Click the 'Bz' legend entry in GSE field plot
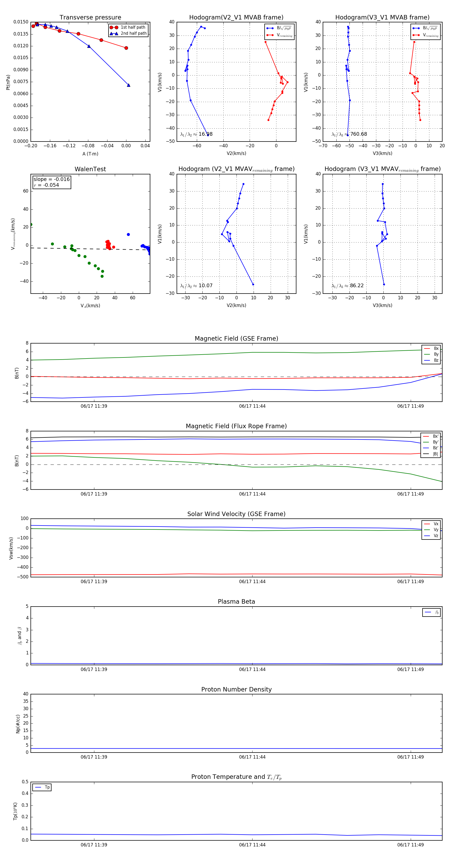Viewport: 473px width, 868px height. coord(431,360)
